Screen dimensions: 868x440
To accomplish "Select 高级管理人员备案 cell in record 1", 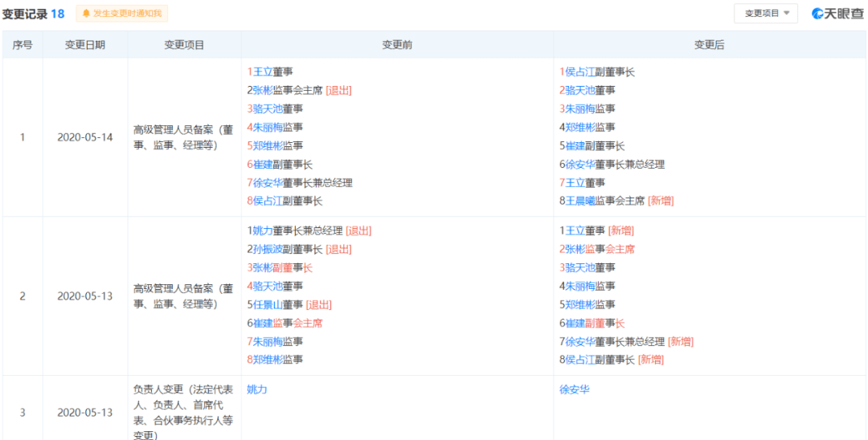I will 184,137.
